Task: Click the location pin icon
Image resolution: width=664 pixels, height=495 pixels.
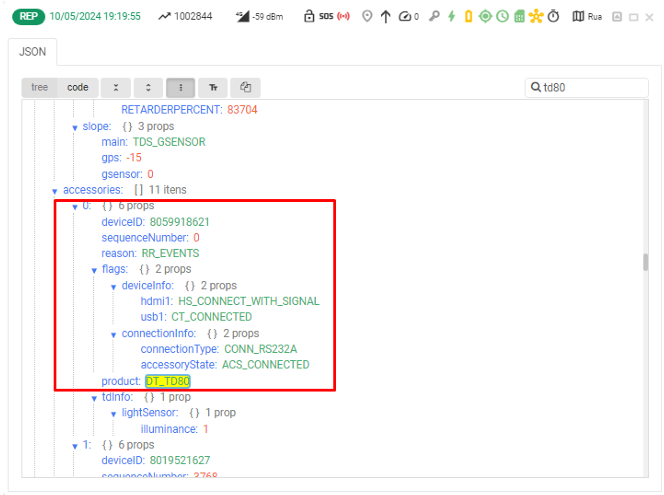Action: click(367, 17)
